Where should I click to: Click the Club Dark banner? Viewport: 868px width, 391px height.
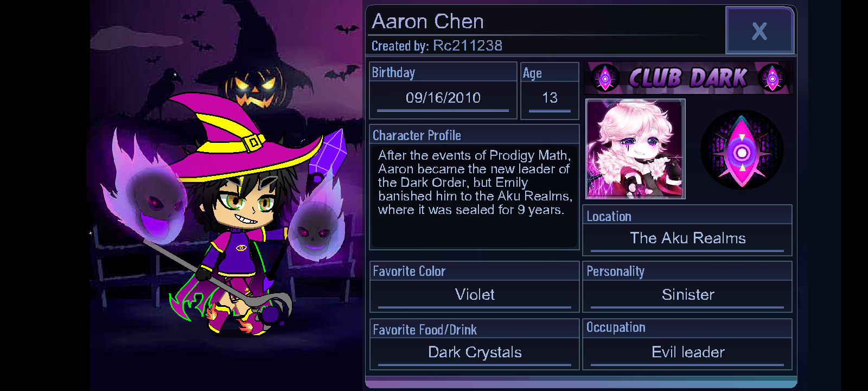click(688, 78)
